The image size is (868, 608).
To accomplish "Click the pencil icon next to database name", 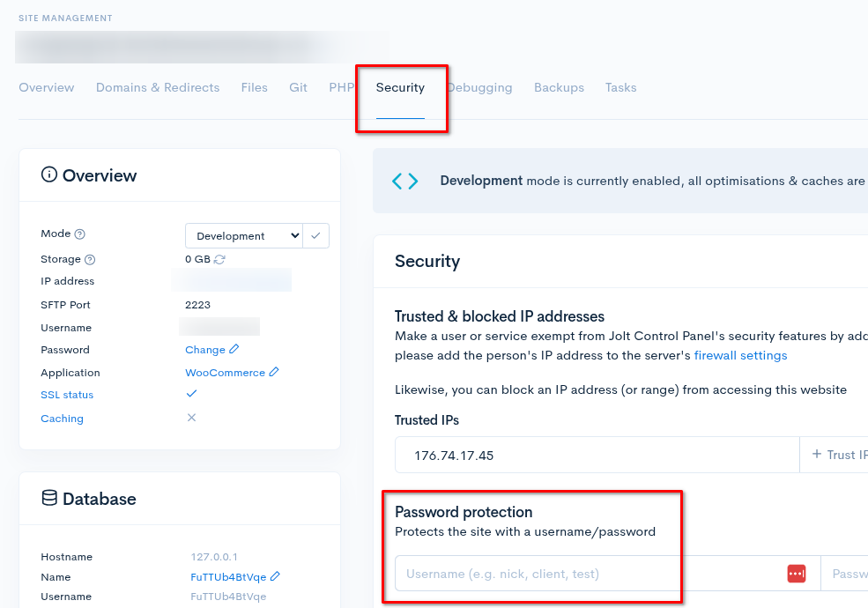I will [x=275, y=577].
